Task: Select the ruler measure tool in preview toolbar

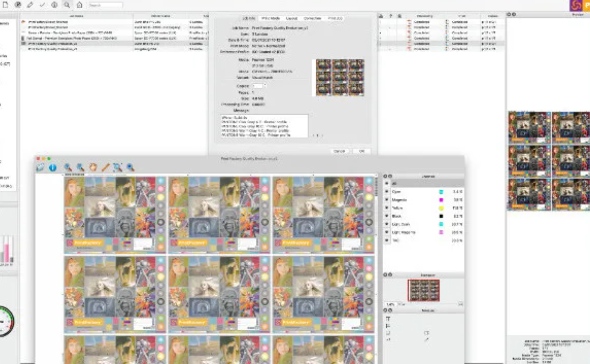Action: 105,167
